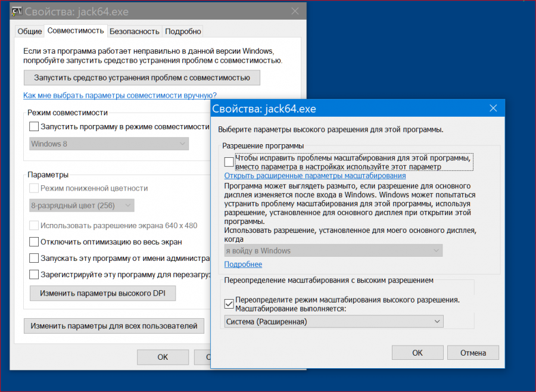Viewport: 536px width, 392px height.
Task: Check 'Запускать эту программу от имени администратора'
Action: 34,259
